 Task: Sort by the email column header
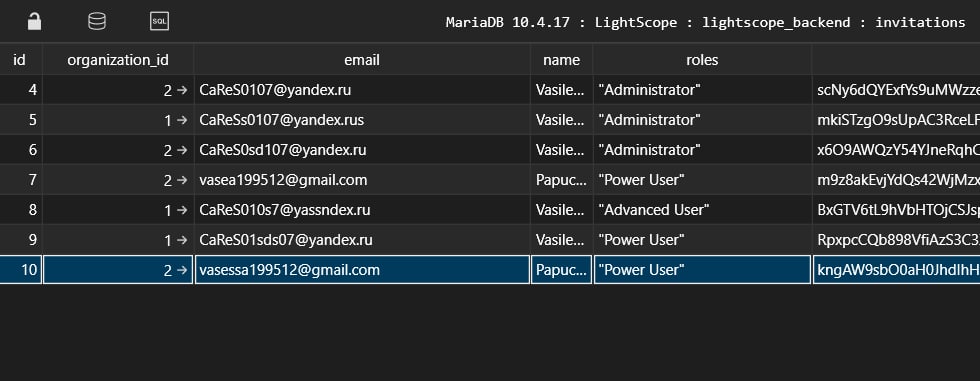362,60
